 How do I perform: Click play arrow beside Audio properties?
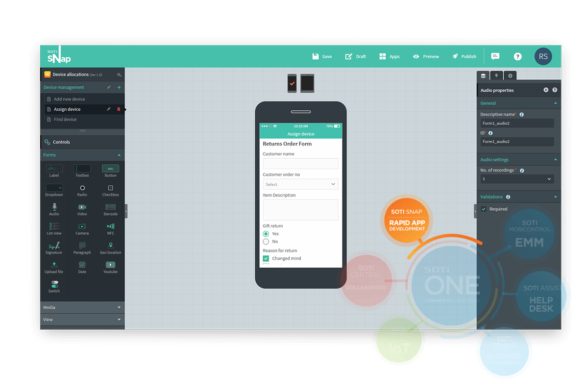(x=546, y=90)
